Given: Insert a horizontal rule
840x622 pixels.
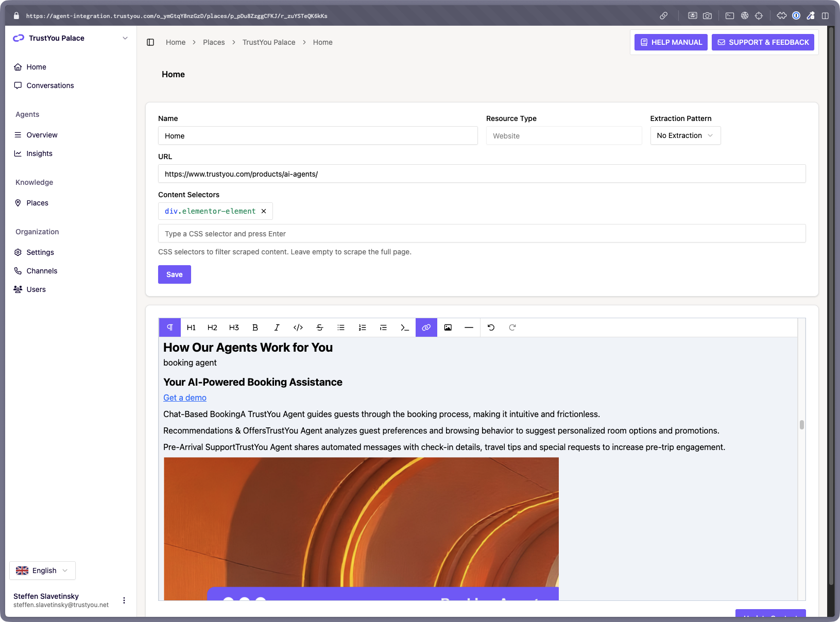Looking at the screenshot, I should pyautogui.click(x=469, y=327).
